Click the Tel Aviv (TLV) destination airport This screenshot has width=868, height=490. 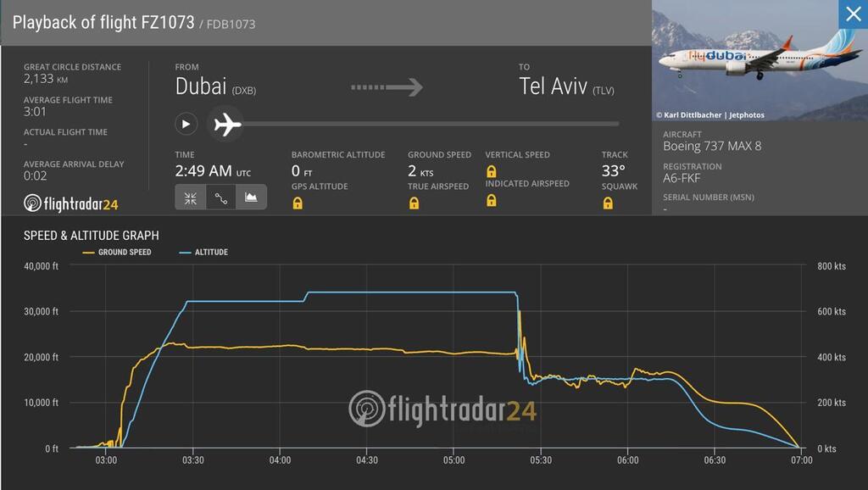tap(566, 86)
